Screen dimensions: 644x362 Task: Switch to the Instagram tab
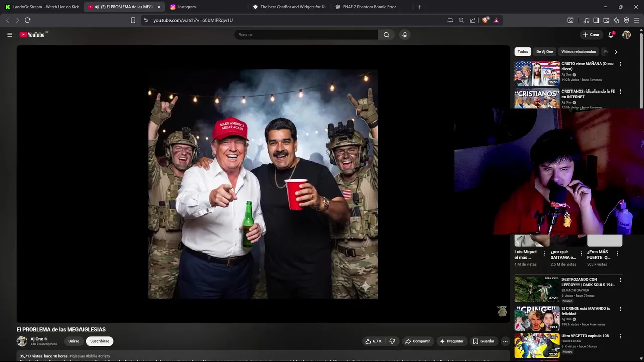206,7
